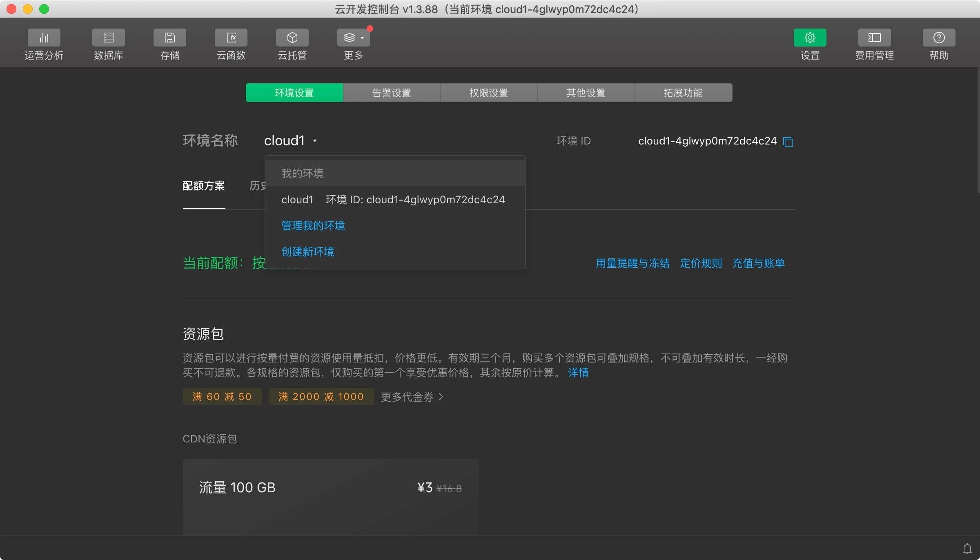Select the cloud1 environment entry in the list
980x560 pixels.
[x=393, y=200]
